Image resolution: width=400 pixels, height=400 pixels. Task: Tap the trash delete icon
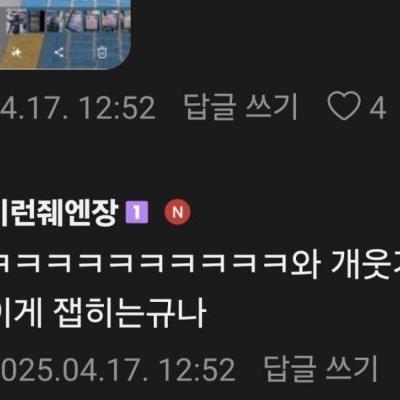point(102,53)
